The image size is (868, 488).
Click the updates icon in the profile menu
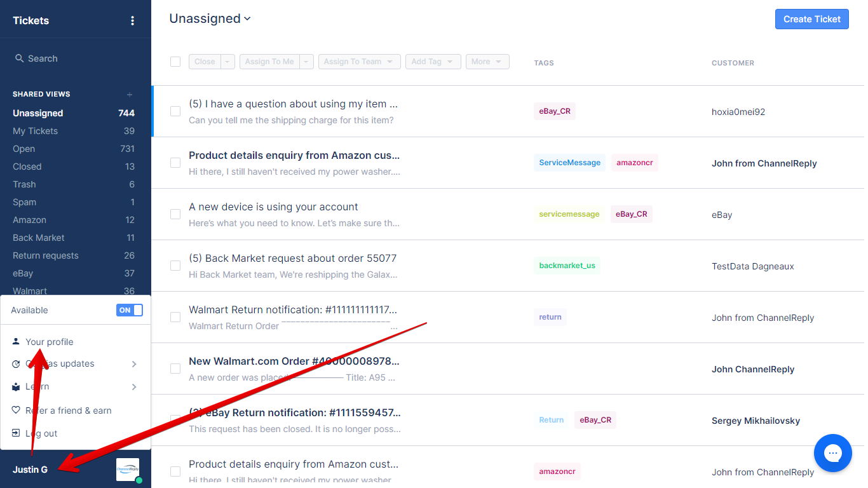pos(16,364)
